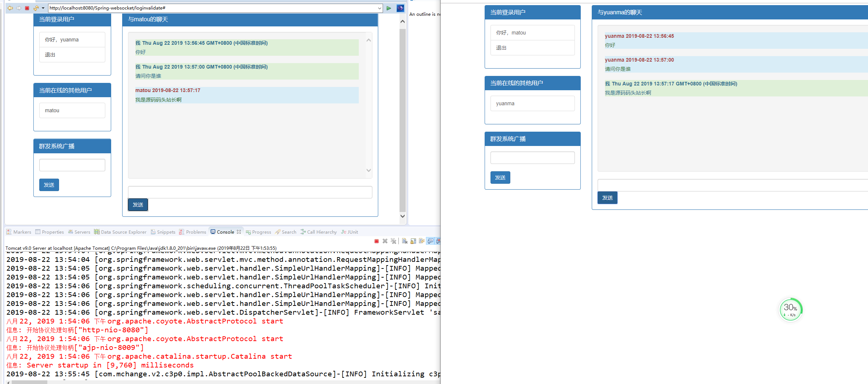
Task: Toggle Show Console on standard output change
Action: click(x=430, y=241)
